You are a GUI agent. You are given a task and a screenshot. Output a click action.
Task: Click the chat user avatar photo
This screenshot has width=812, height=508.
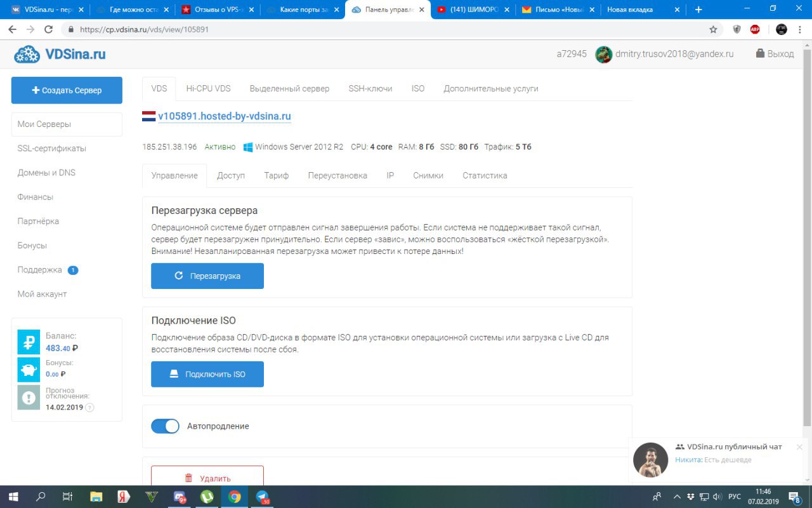651,460
